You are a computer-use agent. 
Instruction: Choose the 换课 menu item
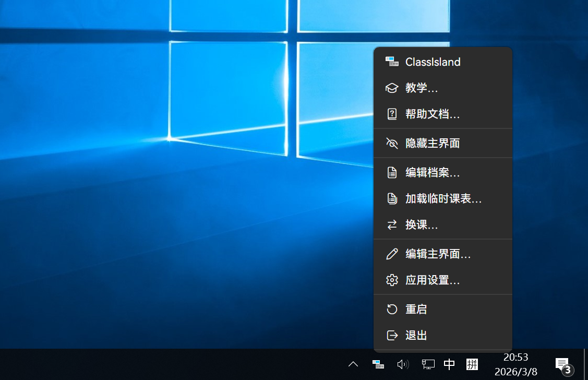coord(420,224)
